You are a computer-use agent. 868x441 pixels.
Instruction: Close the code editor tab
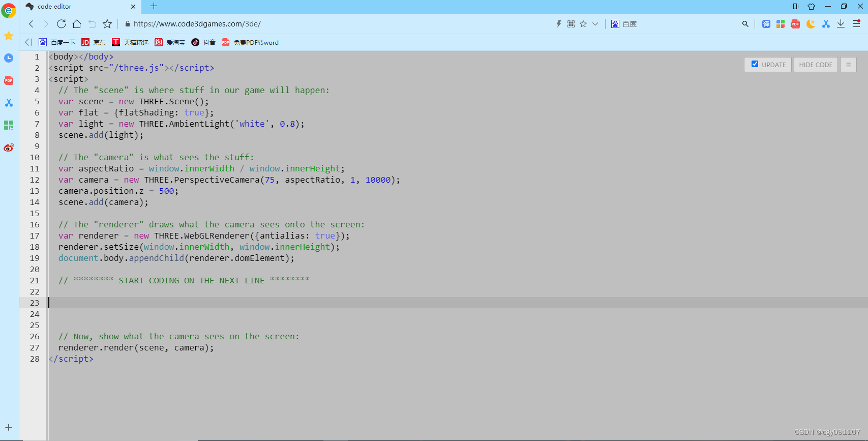(133, 7)
